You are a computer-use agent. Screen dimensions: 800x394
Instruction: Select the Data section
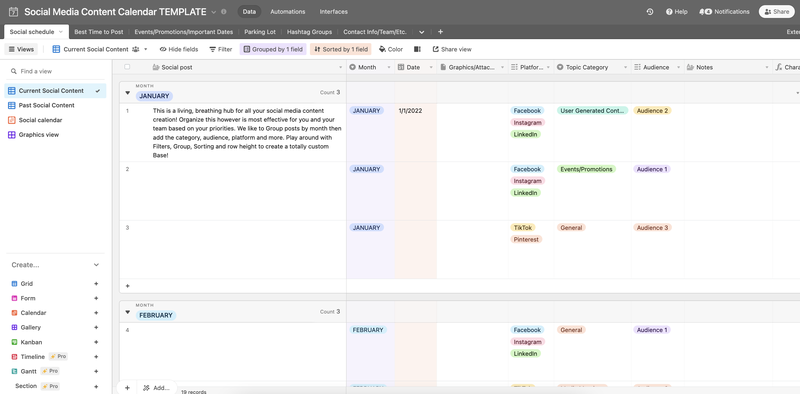[249, 12]
